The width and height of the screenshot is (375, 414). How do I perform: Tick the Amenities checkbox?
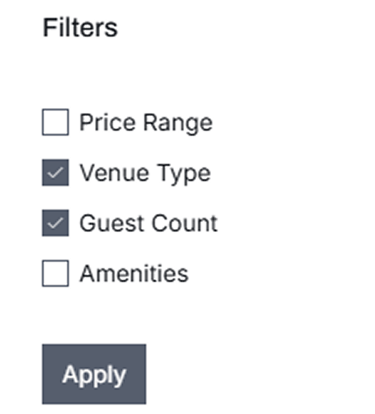point(55,273)
